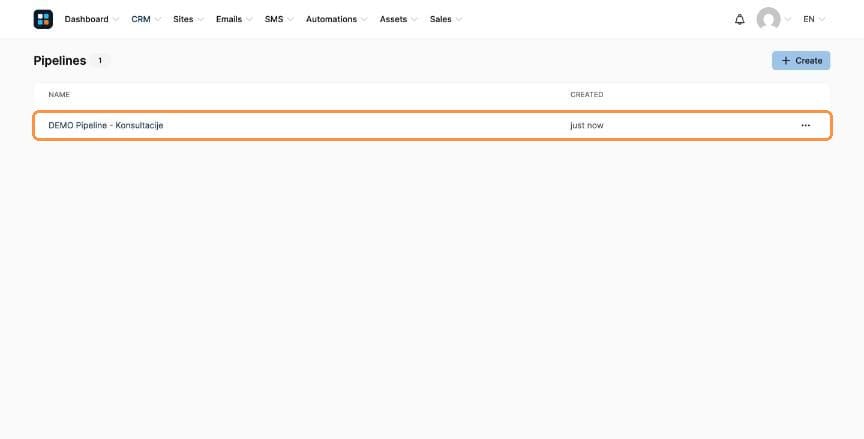Image resolution: width=864 pixels, height=439 pixels.
Task: Click the user avatar picture
Action: [768, 19]
